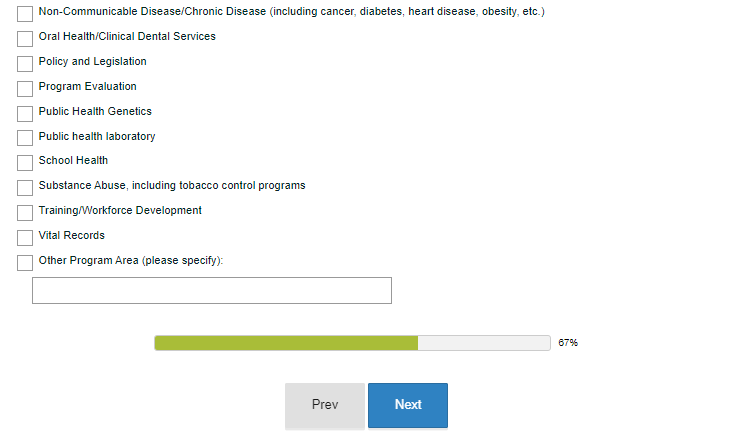
Task: Click the Other Program Area text field
Action: pos(212,291)
